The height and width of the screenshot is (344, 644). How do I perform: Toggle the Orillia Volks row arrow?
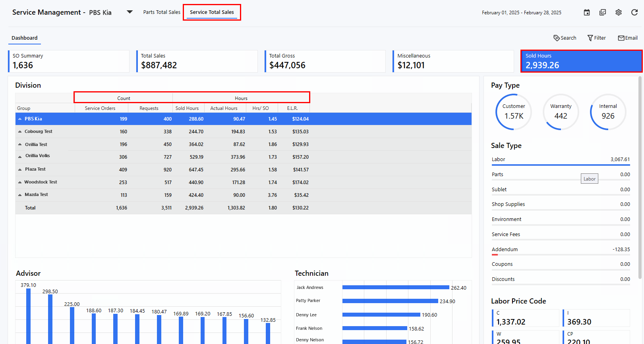point(20,157)
